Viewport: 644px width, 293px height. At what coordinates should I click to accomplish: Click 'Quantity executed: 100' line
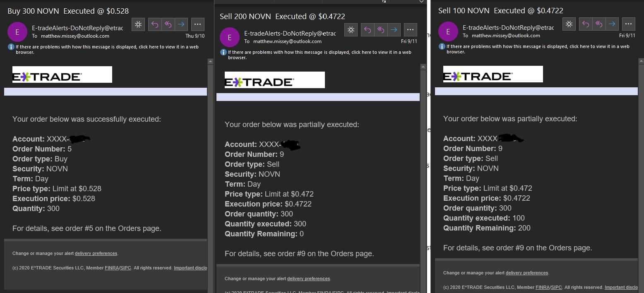point(484,218)
